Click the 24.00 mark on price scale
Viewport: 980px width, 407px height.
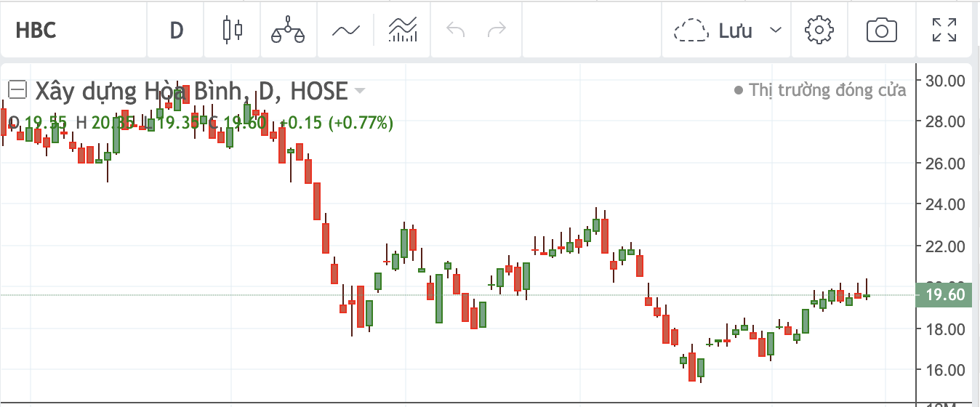point(945,206)
